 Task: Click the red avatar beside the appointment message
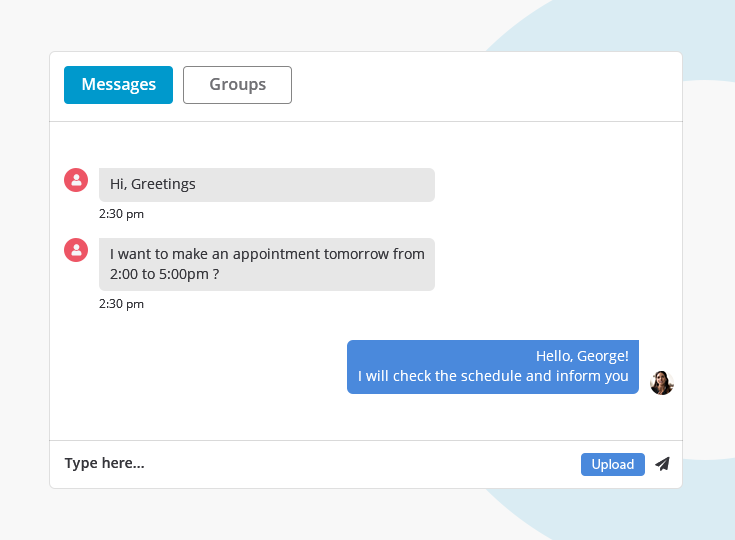pyautogui.click(x=76, y=250)
